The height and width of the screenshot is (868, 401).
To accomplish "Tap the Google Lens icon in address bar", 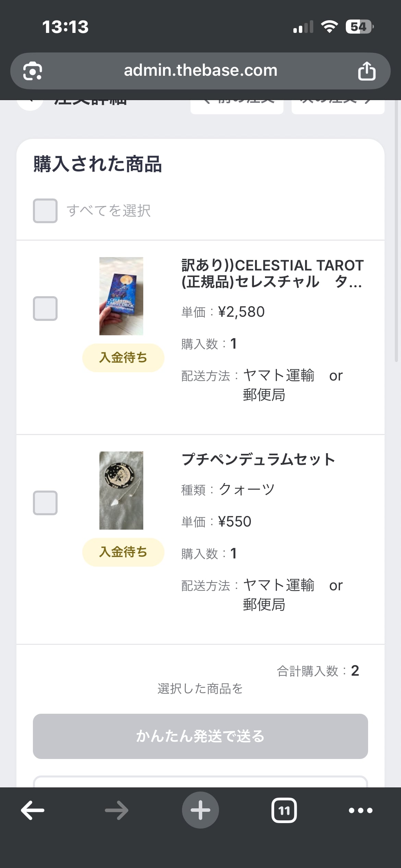I will point(32,71).
